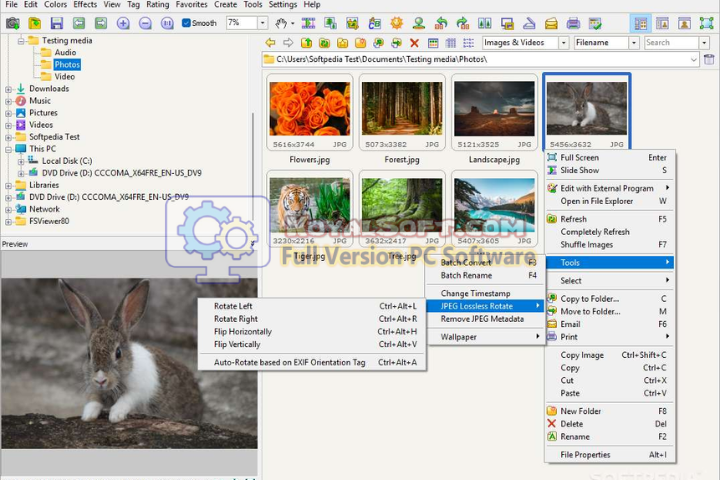Click the Zoom Out minus icon

tap(145, 23)
